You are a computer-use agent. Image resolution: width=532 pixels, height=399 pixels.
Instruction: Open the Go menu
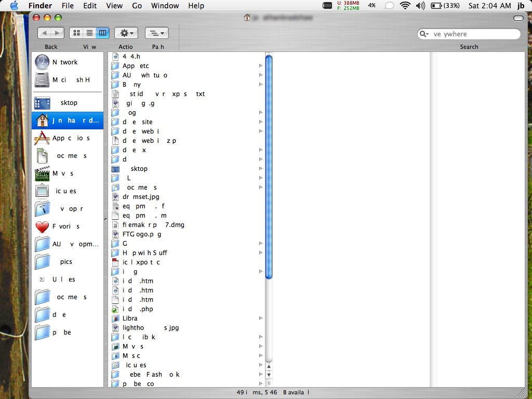tap(137, 6)
